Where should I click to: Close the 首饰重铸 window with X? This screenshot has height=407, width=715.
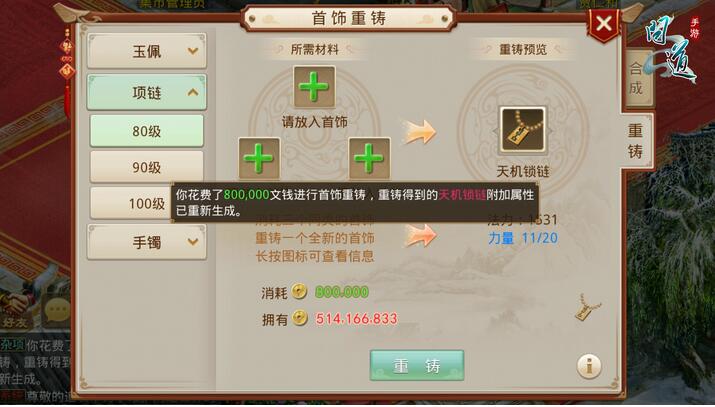[604, 24]
